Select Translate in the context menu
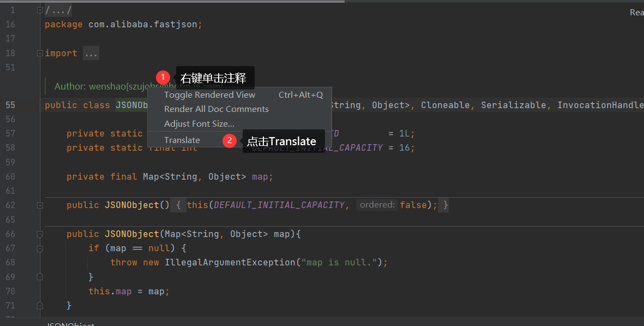 tap(182, 140)
